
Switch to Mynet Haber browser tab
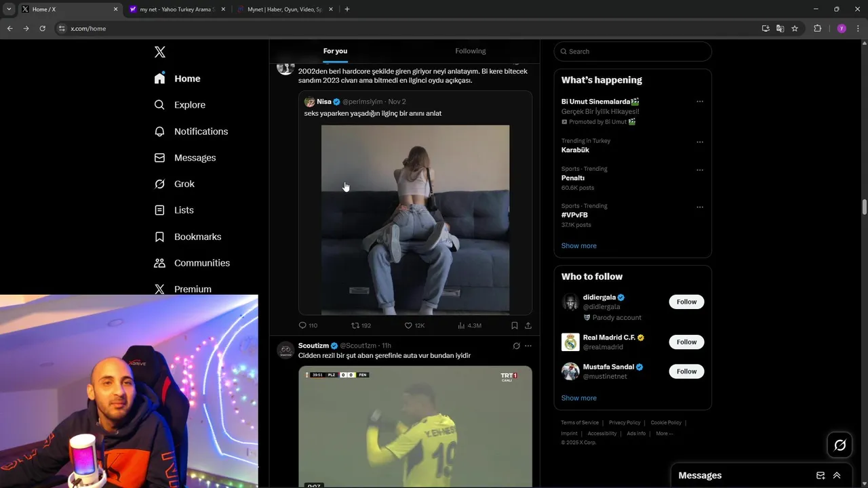[x=285, y=9]
